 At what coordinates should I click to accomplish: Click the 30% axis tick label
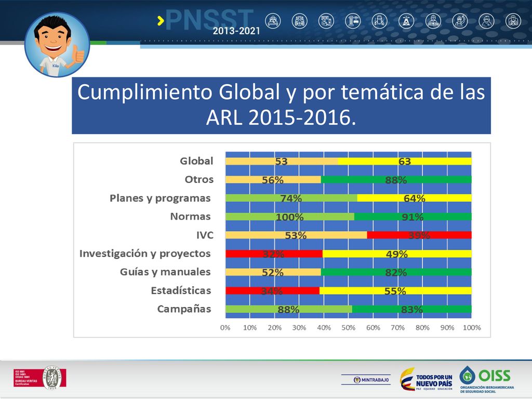coord(299,328)
